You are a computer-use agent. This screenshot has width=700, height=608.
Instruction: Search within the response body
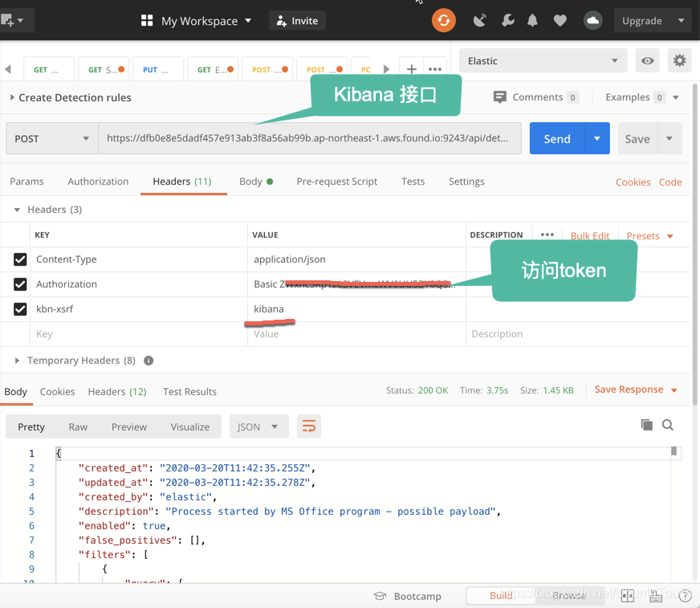click(x=667, y=425)
